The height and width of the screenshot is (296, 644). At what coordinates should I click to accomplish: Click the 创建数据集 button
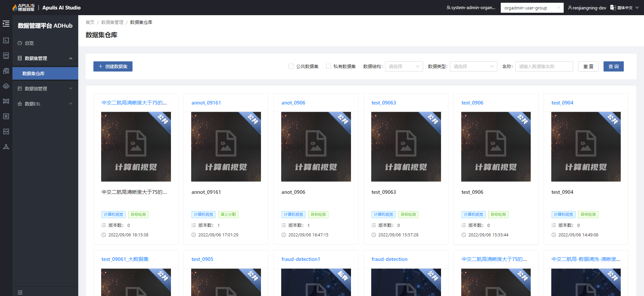tap(113, 66)
